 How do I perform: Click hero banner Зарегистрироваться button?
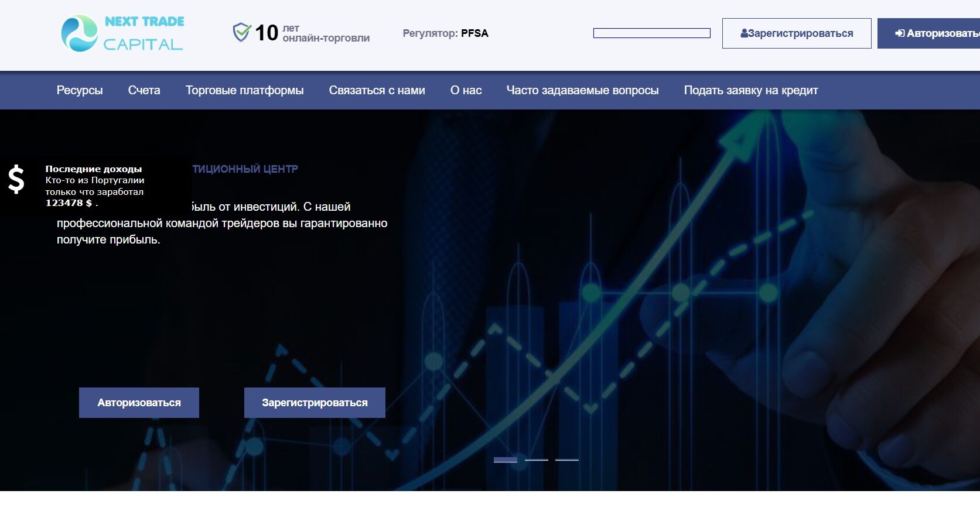coord(315,403)
